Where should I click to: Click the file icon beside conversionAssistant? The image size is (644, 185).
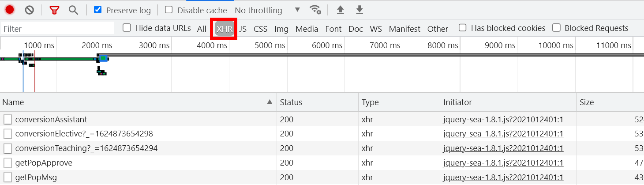[x=7, y=120]
